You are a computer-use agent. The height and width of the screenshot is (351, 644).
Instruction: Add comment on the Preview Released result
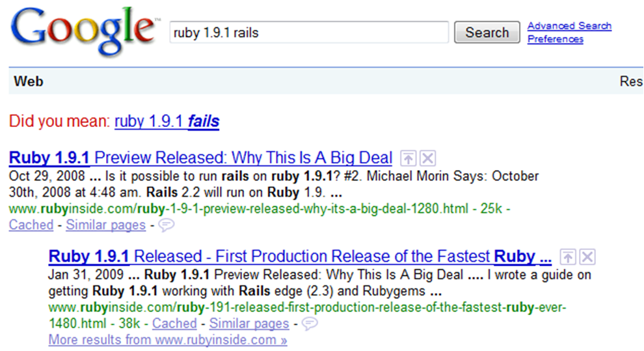(167, 225)
